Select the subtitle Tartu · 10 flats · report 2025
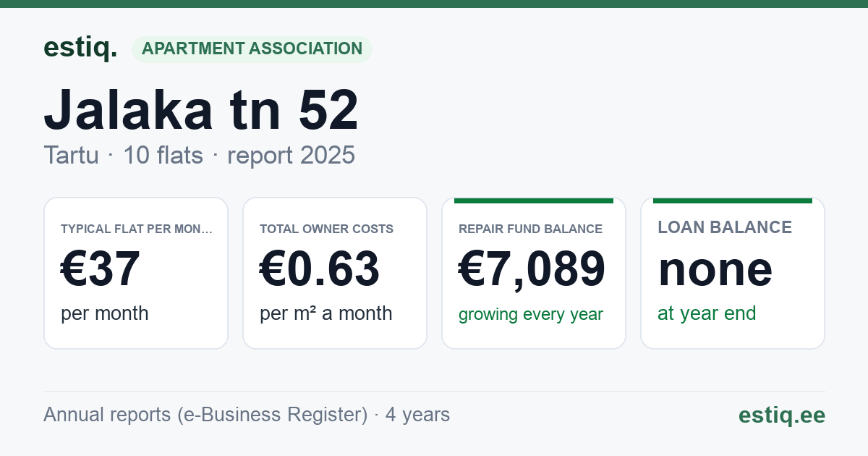 tap(199, 155)
